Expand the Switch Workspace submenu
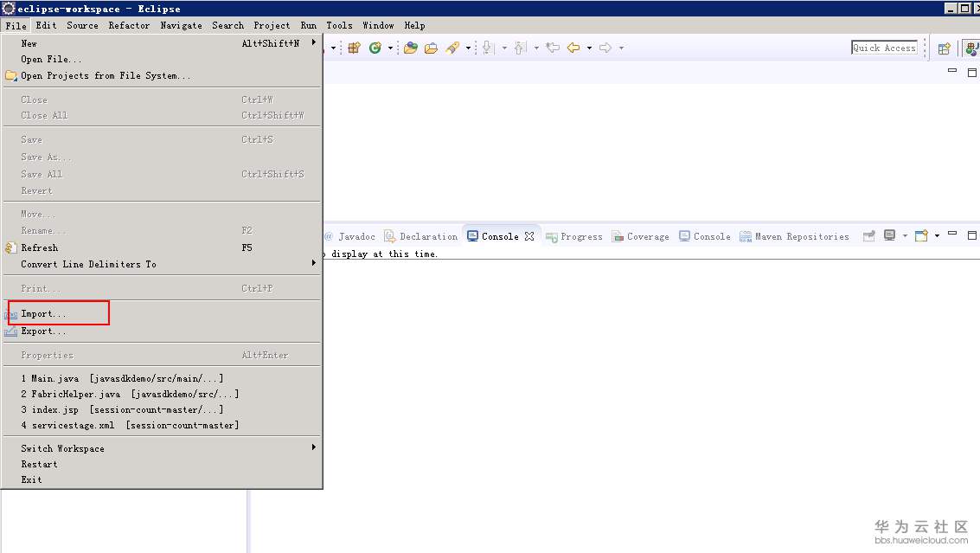980x553 pixels. click(x=162, y=448)
